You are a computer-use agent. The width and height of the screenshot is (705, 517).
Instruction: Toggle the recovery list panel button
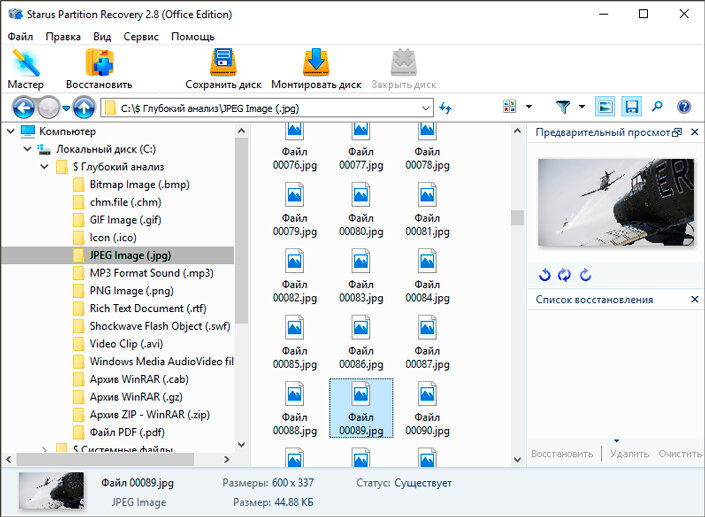(632, 107)
